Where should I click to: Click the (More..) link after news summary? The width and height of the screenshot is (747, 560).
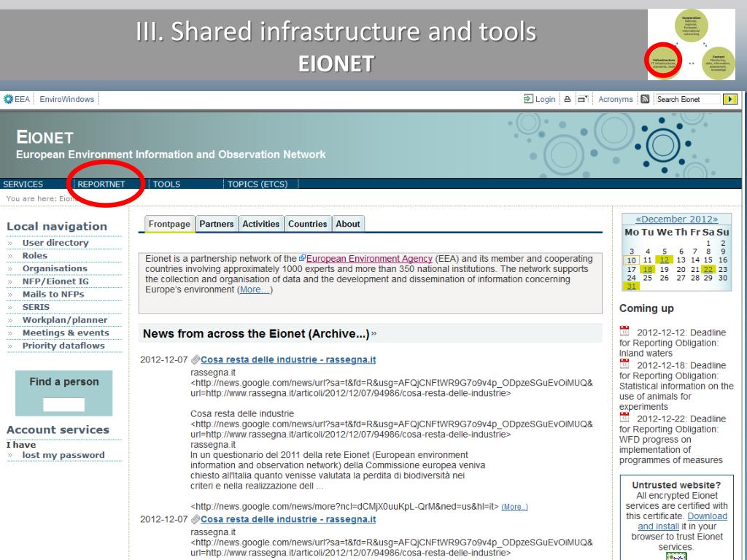click(x=514, y=507)
